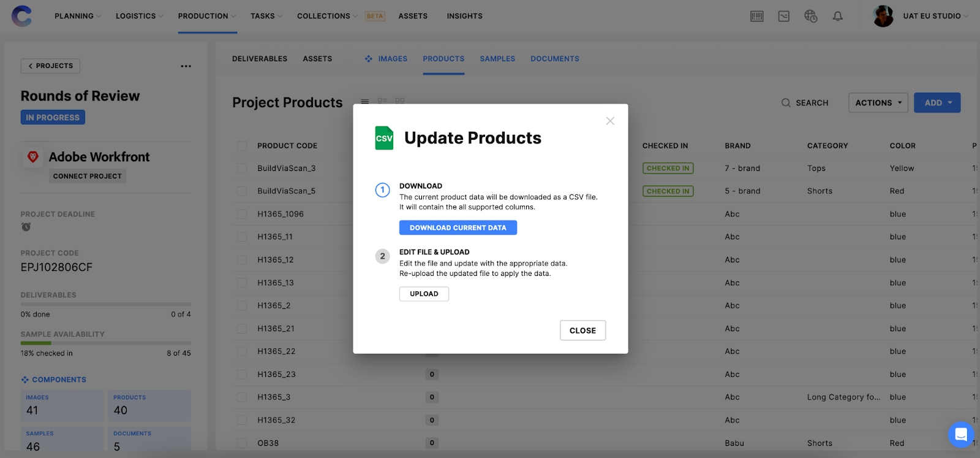Click the sample availability progress bar

point(105,343)
